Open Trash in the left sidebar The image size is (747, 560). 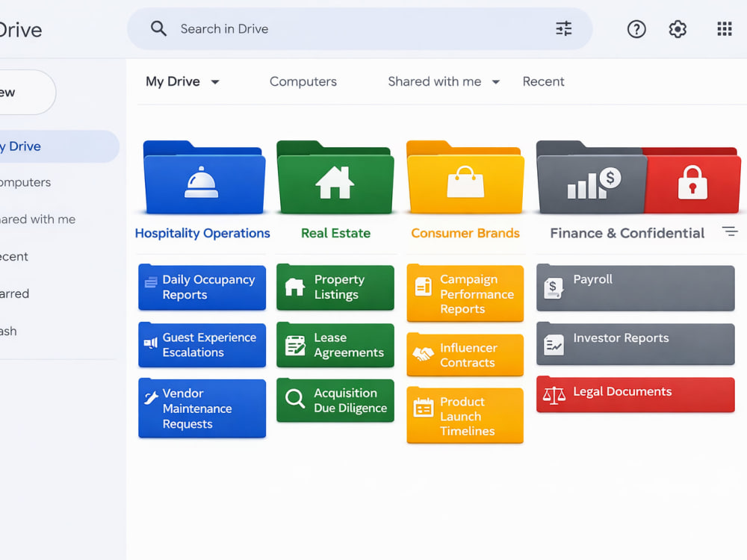point(8,331)
